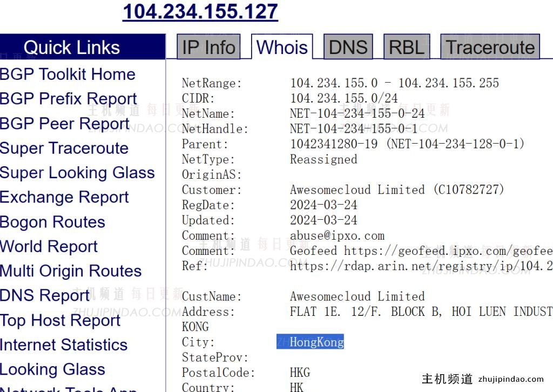Open the DNS Report
Image resolution: width=553 pixels, height=392 pixels.
pos(44,295)
